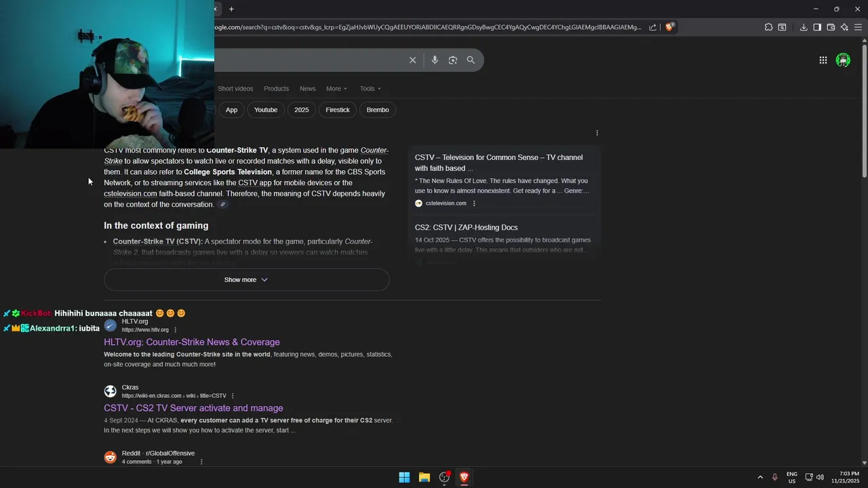Click the HLTV.org site favicon
The height and width of the screenshot is (488, 868).
(x=111, y=325)
